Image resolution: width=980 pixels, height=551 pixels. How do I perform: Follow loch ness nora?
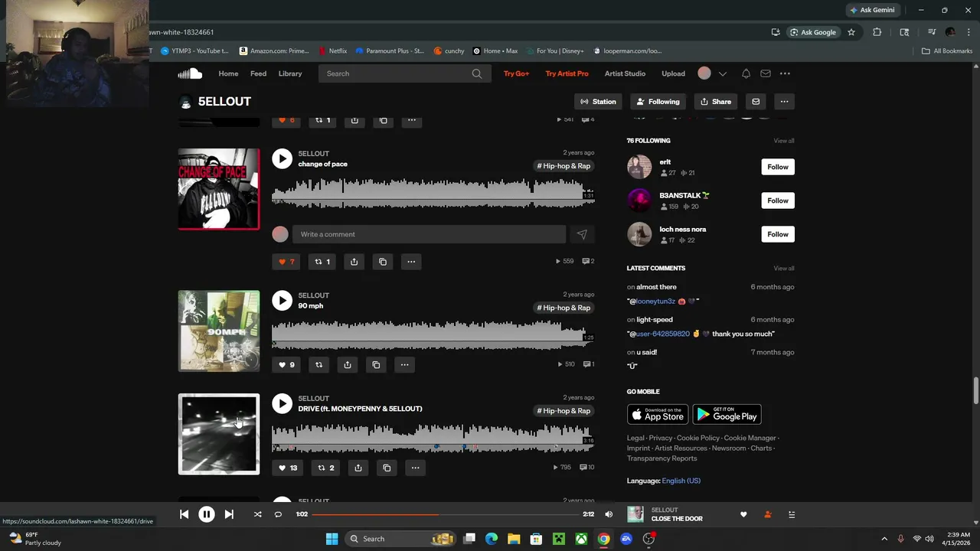click(x=778, y=234)
